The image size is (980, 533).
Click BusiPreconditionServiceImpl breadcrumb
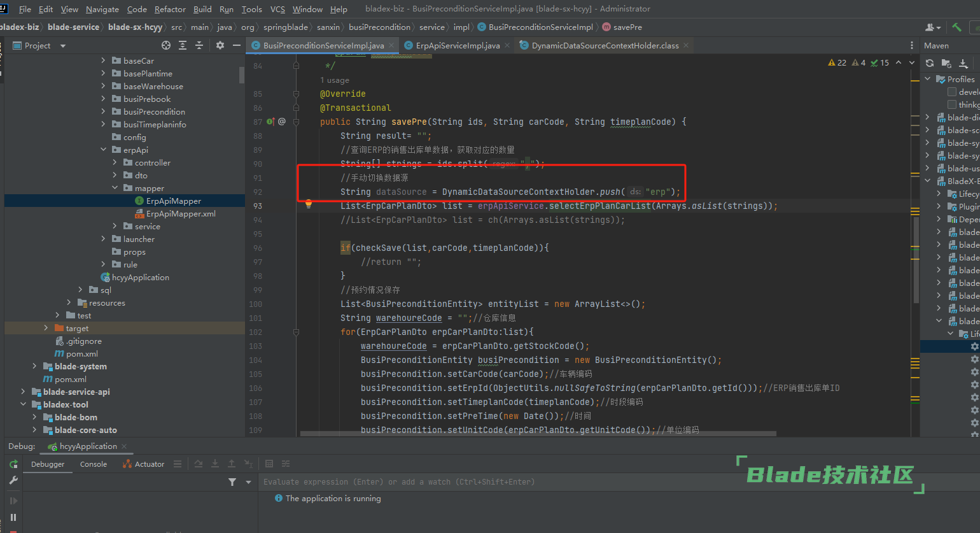(x=535, y=27)
